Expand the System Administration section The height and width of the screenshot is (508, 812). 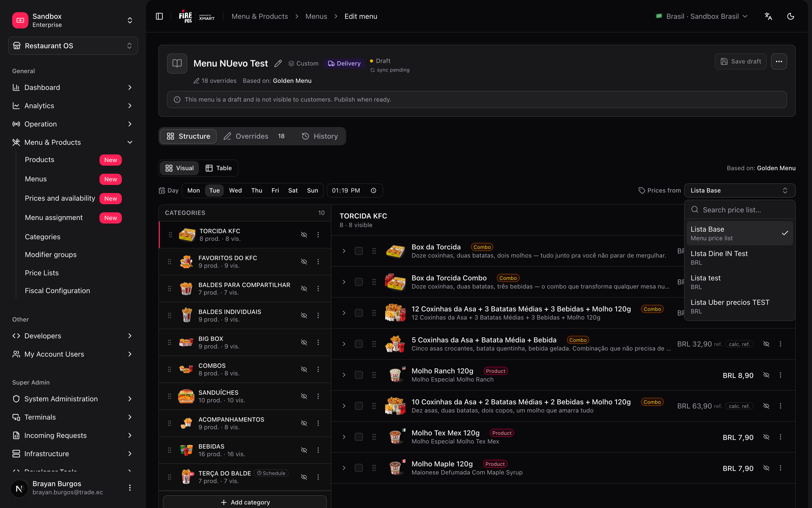coord(73,399)
